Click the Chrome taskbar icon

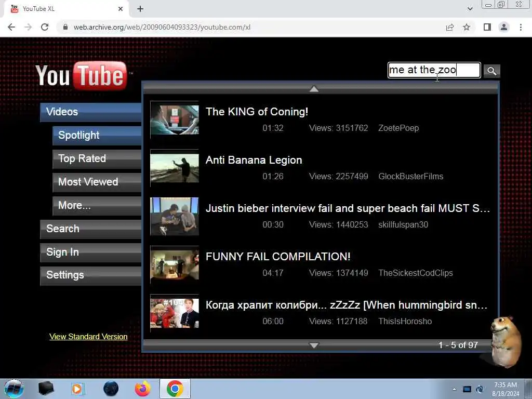pyautogui.click(x=175, y=389)
